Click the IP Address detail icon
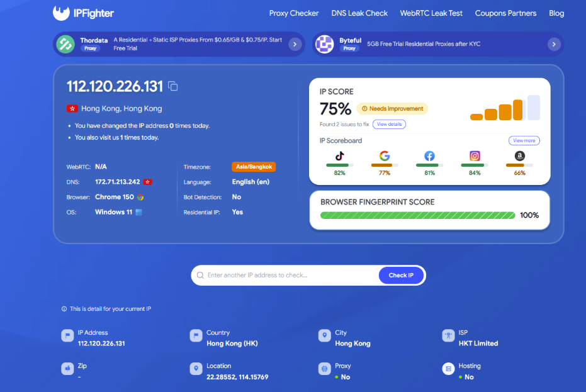The width and height of the screenshot is (586, 392). [67, 335]
